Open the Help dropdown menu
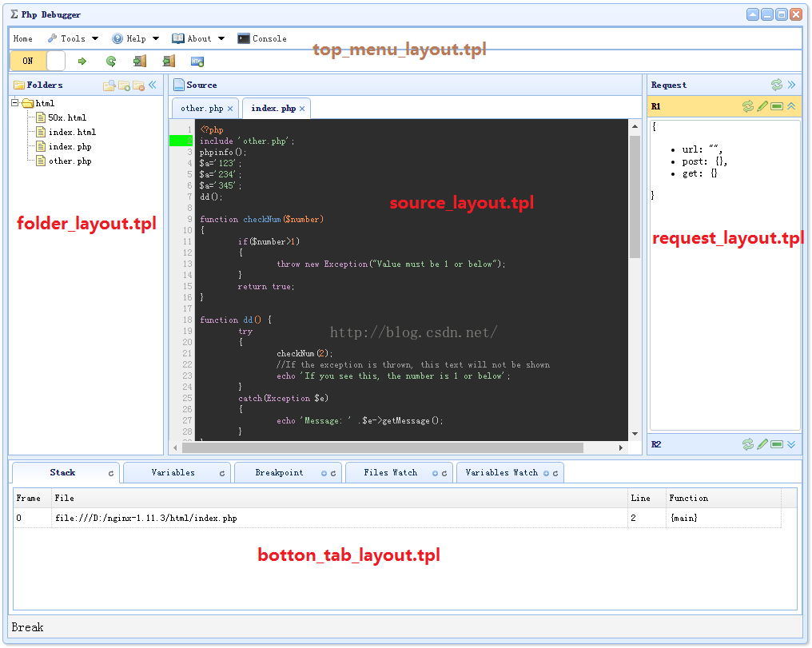This screenshot has width=812, height=648. (x=136, y=38)
